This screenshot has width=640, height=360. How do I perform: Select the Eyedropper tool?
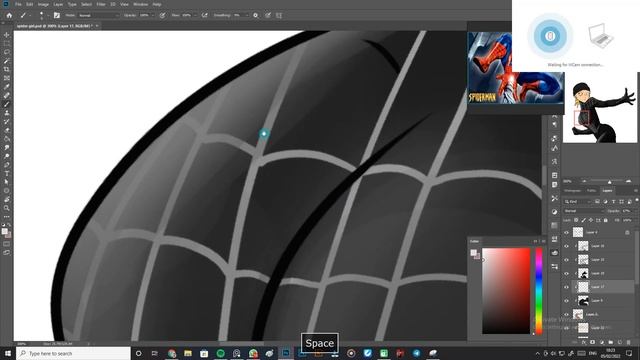click(x=7, y=87)
